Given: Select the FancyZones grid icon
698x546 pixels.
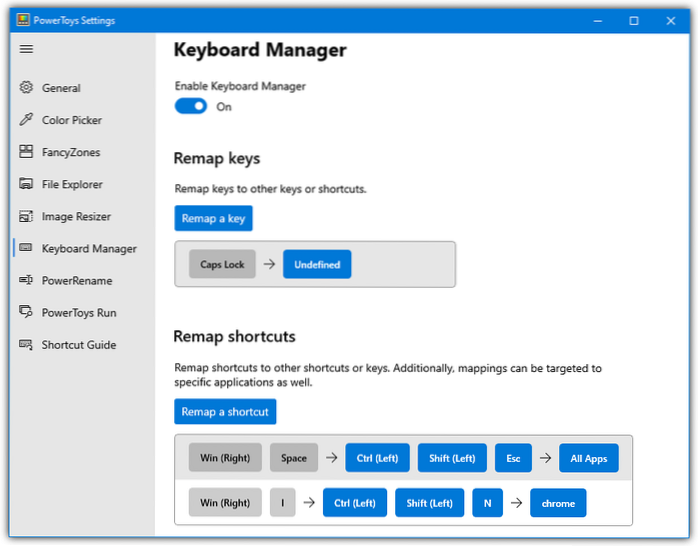Looking at the screenshot, I should pyautogui.click(x=26, y=152).
